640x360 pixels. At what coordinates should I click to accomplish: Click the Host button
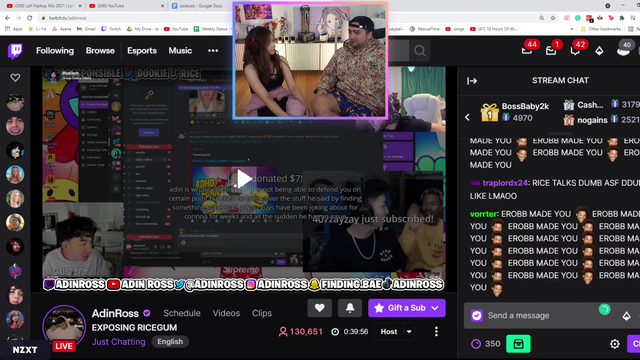click(x=389, y=331)
